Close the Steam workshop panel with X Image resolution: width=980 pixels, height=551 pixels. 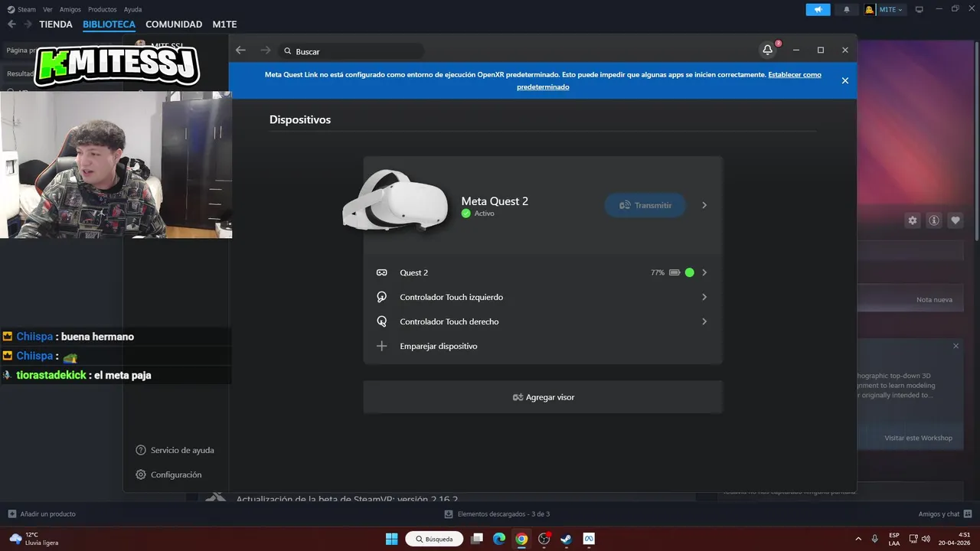tap(955, 346)
